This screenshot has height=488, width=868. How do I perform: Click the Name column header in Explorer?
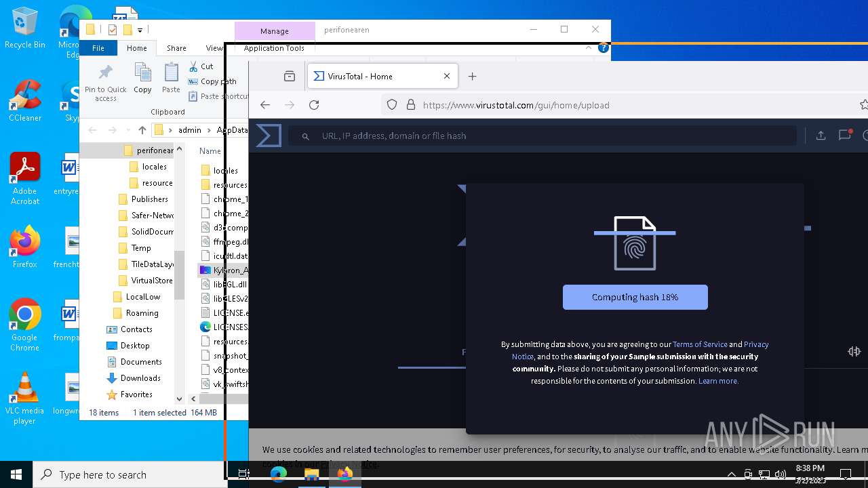click(210, 151)
